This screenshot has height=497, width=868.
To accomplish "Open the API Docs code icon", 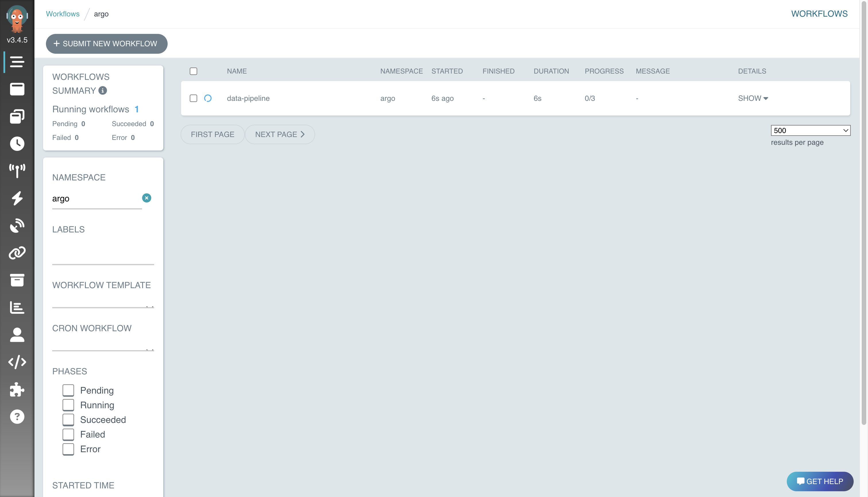I will pos(17,362).
